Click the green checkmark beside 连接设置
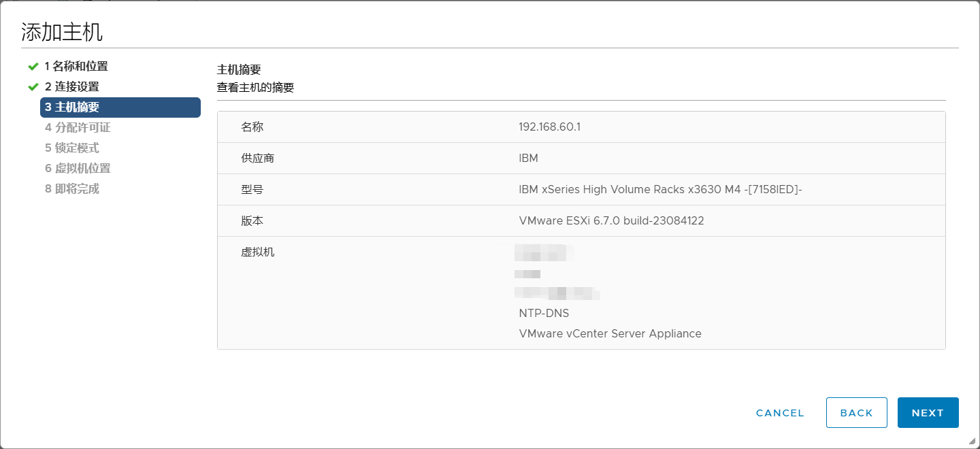 click(33, 87)
